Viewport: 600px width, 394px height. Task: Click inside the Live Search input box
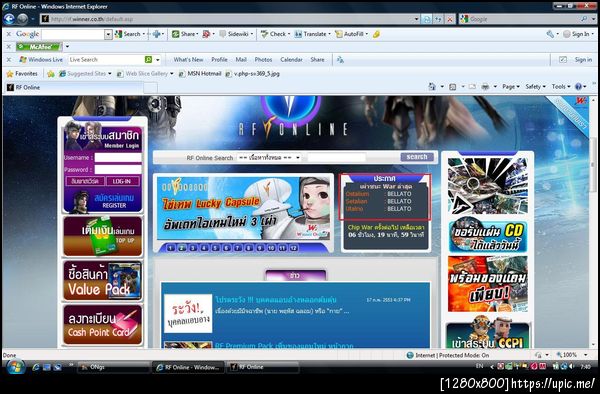click(x=106, y=60)
